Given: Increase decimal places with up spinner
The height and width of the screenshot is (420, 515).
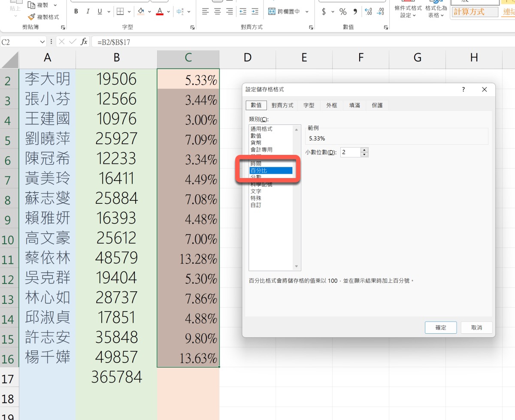Looking at the screenshot, I should (364, 150).
